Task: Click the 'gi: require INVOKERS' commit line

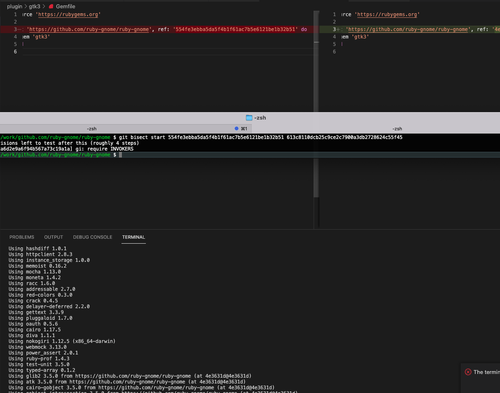Action: 67,149
